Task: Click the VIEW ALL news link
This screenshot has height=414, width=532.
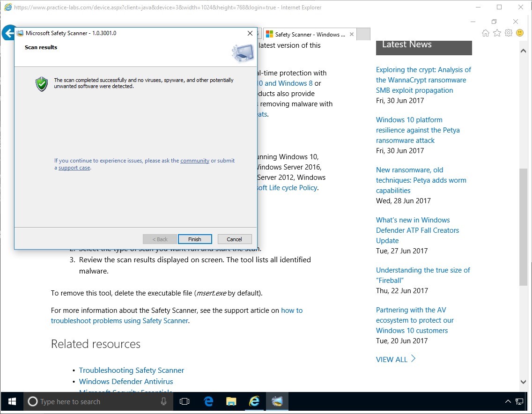Action: click(396, 359)
